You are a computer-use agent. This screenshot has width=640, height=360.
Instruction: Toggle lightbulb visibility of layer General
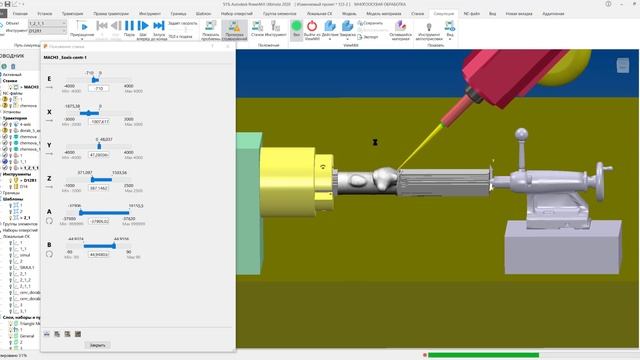tap(11, 336)
